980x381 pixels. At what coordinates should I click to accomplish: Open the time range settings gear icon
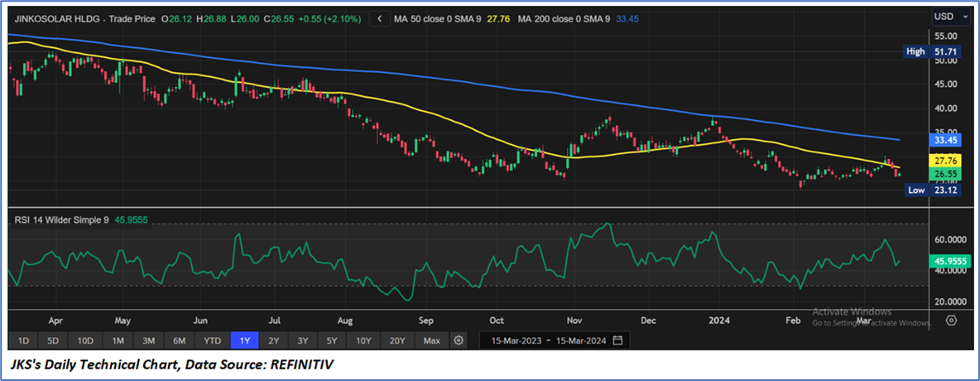click(x=458, y=340)
